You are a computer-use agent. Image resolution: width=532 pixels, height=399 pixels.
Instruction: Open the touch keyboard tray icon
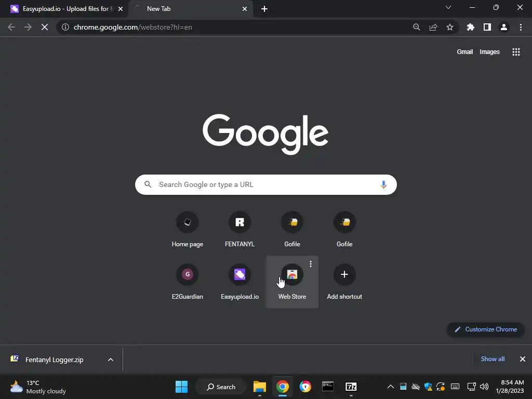[x=455, y=387]
